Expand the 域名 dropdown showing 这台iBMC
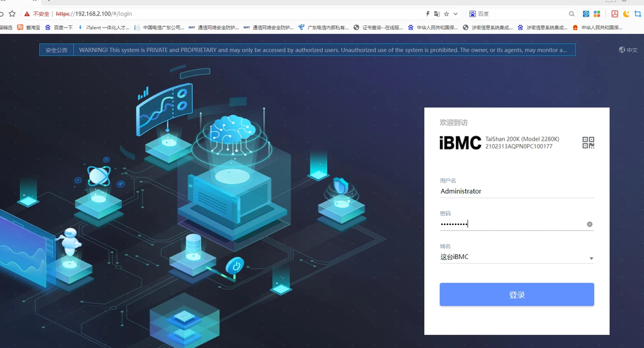This screenshot has height=348, width=644. click(x=516, y=257)
